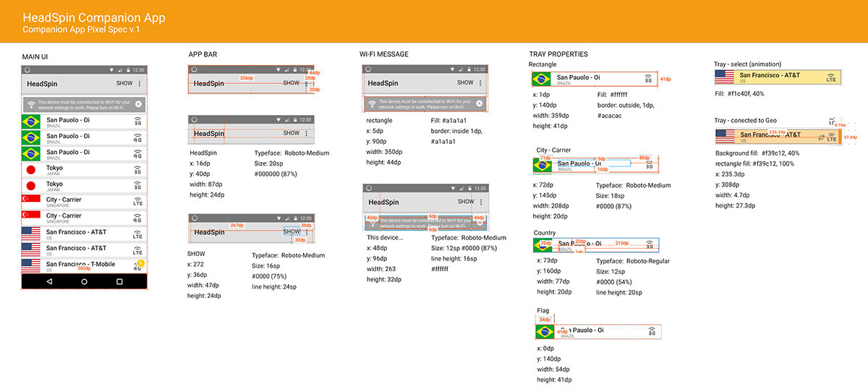The height and width of the screenshot is (392, 868).
Task: Click US flag in the Tray - select sample
Action: coord(724,77)
